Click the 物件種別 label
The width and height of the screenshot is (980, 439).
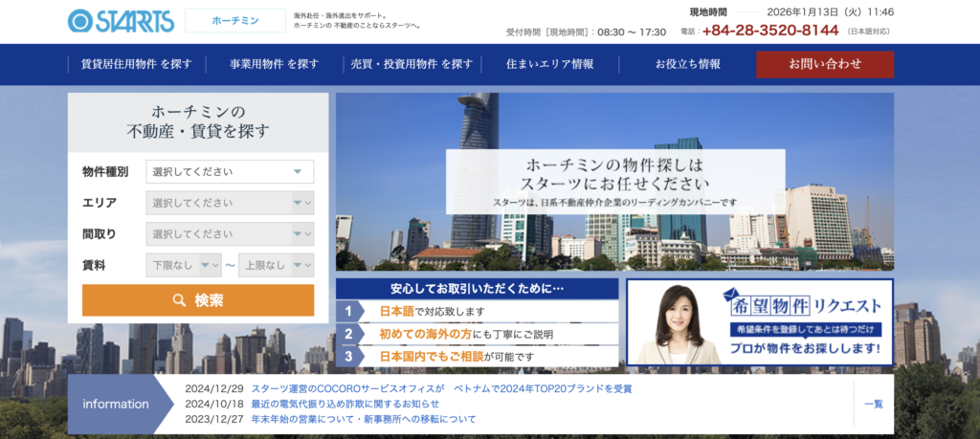(x=105, y=172)
